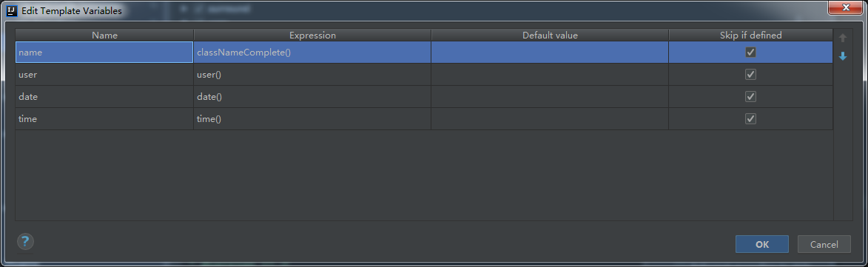Open help with the question mark icon
Viewport: 868px width, 267px height.
coord(25,242)
